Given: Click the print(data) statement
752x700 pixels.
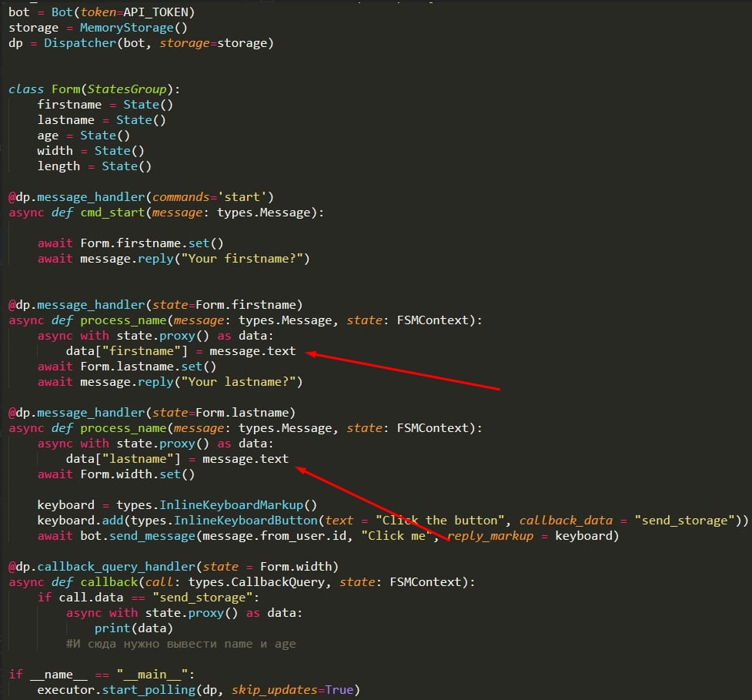Looking at the screenshot, I should click(x=134, y=628).
